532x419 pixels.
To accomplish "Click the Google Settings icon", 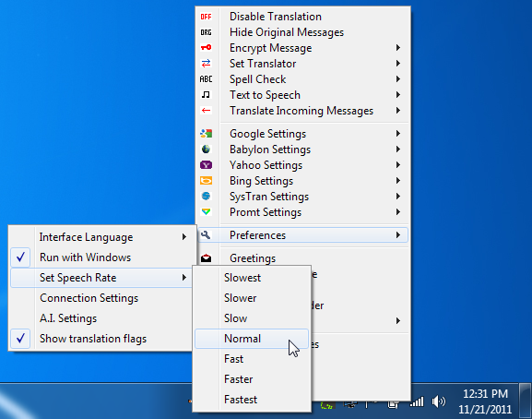I will [x=206, y=134].
